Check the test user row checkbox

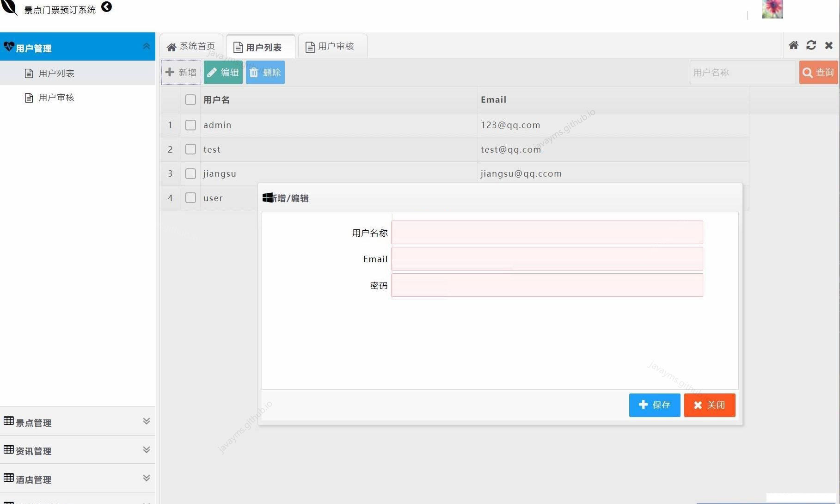coord(190,149)
